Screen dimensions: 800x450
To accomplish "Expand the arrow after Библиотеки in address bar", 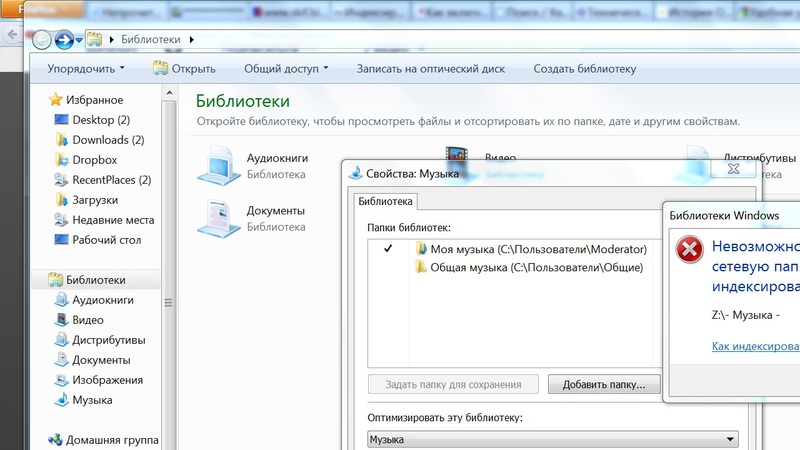I will (191, 39).
